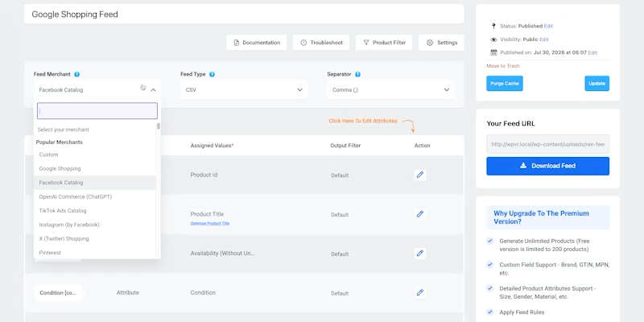Click the Attribute type in Condition row
This screenshot has width=644, height=322.
(128, 292)
